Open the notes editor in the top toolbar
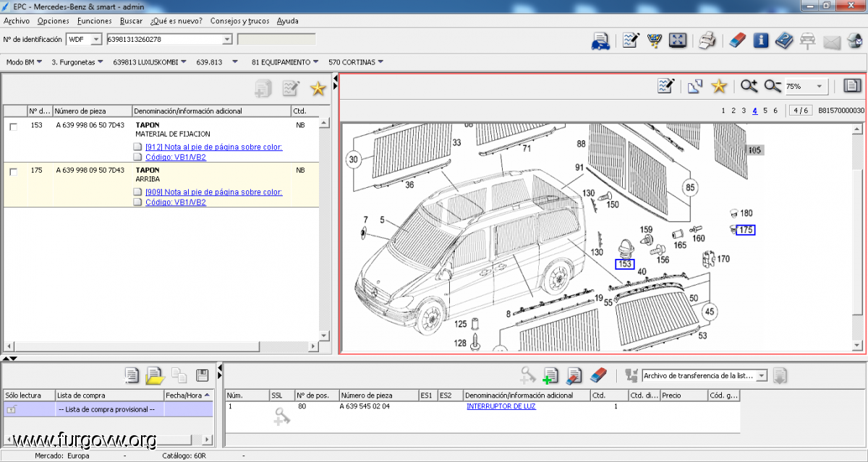The width and height of the screenshot is (868, 462). (x=631, y=40)
